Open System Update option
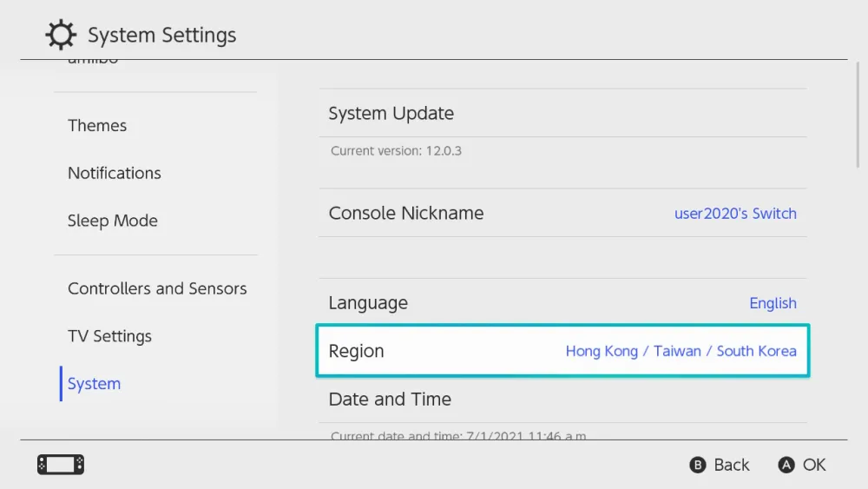This screenshot has width=868, height=489. coord(391,114)
